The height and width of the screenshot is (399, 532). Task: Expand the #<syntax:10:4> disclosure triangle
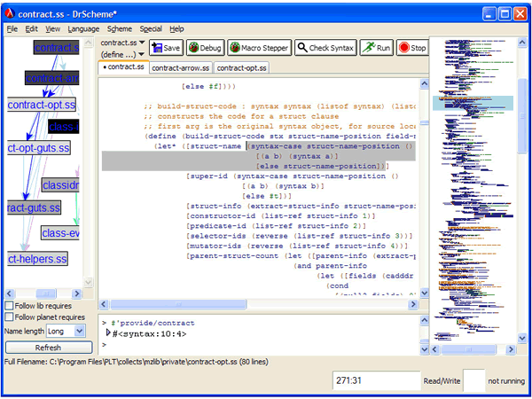point(108,332)
